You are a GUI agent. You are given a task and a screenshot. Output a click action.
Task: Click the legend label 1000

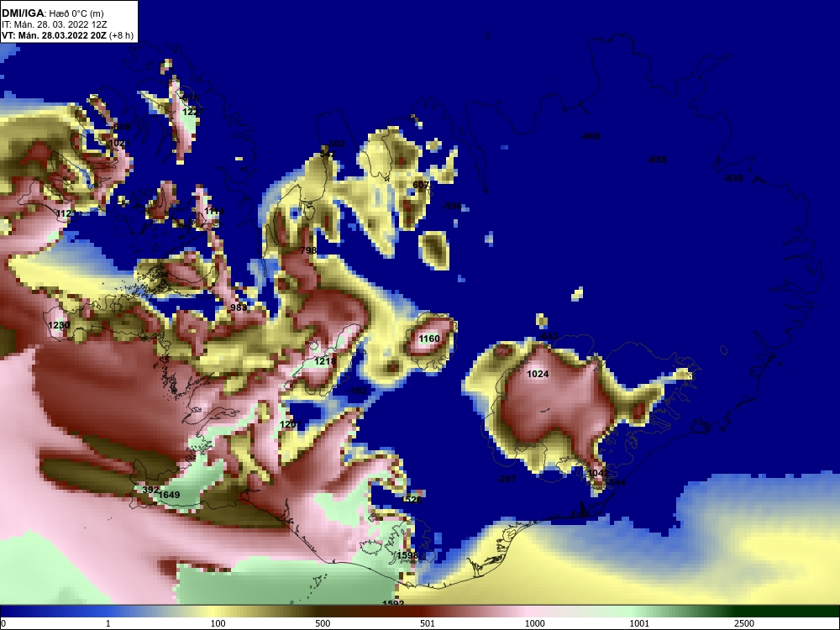[x=534, y=623]
